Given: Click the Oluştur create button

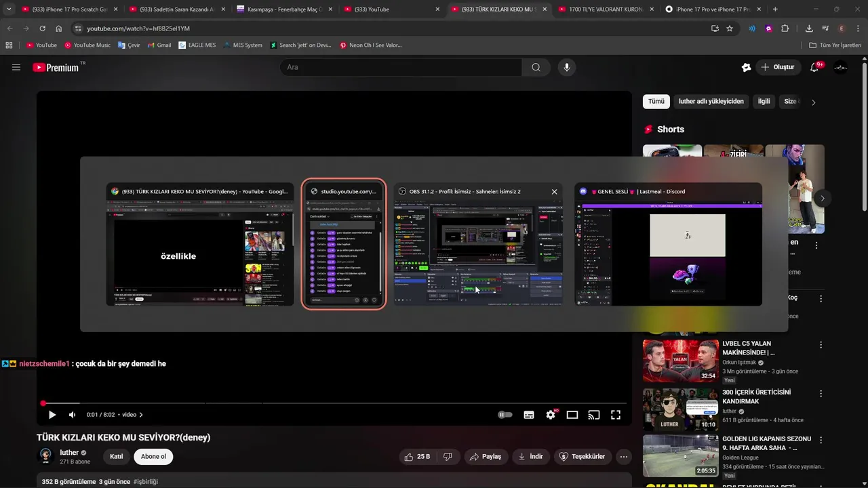Looking at the screenshot, I should 777,67.
